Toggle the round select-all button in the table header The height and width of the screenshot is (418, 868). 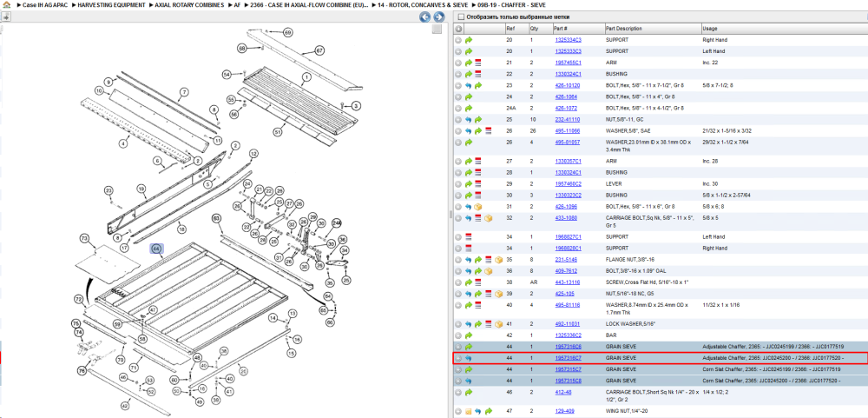pyautogui.click(x=458, y=29)
